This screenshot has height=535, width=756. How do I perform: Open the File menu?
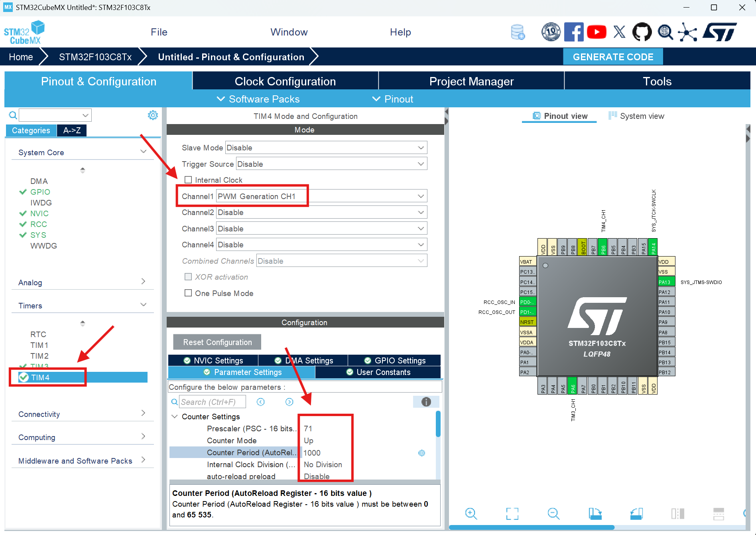point(159,32)
